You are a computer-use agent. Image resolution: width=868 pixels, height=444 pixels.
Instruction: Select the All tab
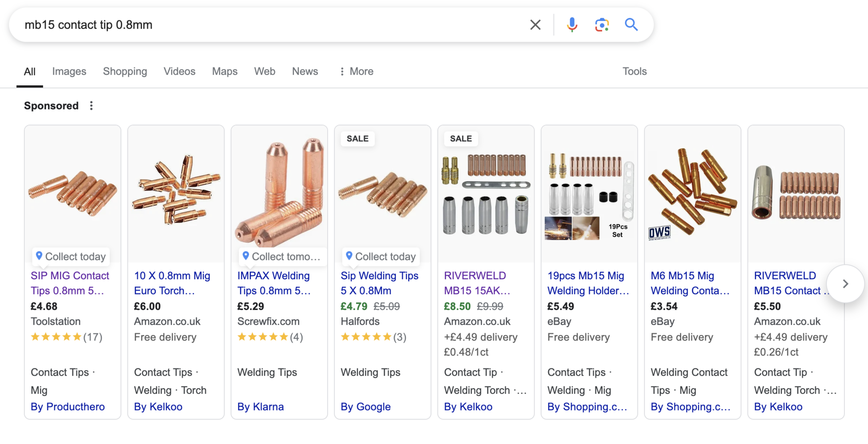click(30, 71)
